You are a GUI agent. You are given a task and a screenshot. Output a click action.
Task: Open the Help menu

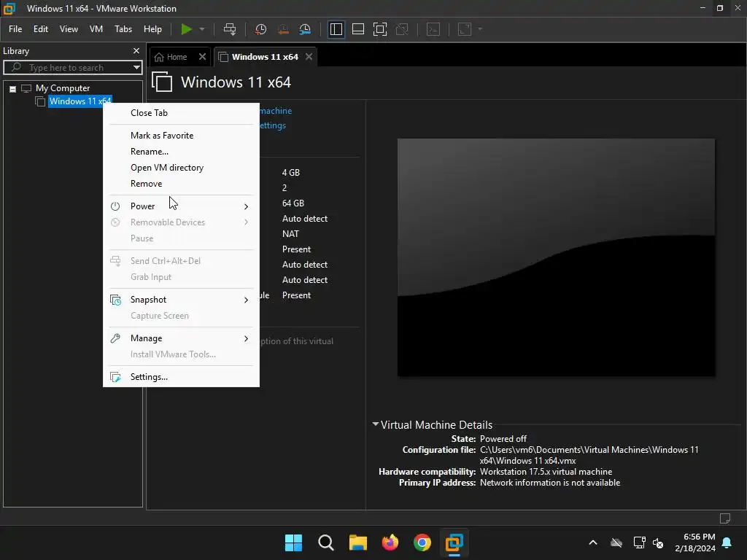152,29
